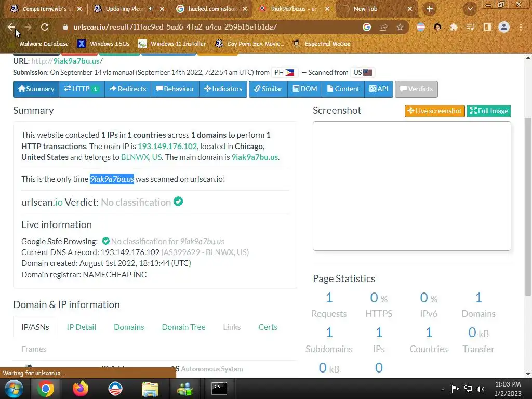Screen dimensions: 532x399
Task: Show hidden system tray icons
Action: coord(443,389)
